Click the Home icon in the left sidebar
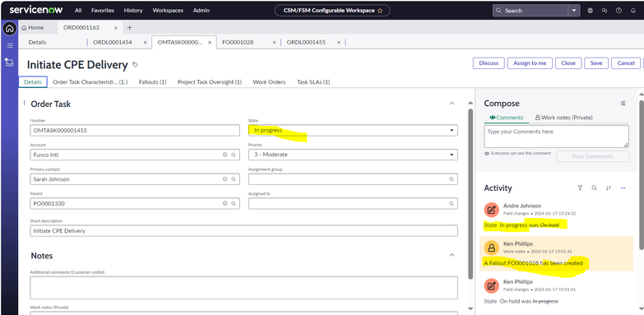Image resolution: width=644 pixels, height=315 pixels. click(9, 28)
